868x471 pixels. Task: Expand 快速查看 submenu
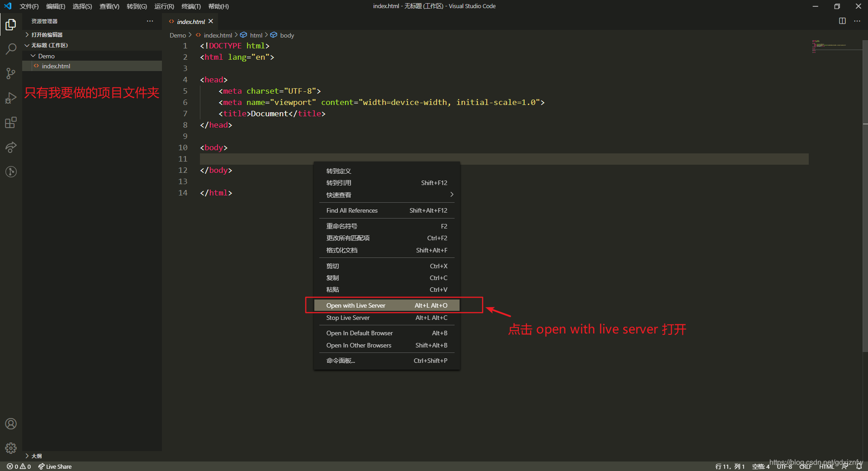(387, 195)
